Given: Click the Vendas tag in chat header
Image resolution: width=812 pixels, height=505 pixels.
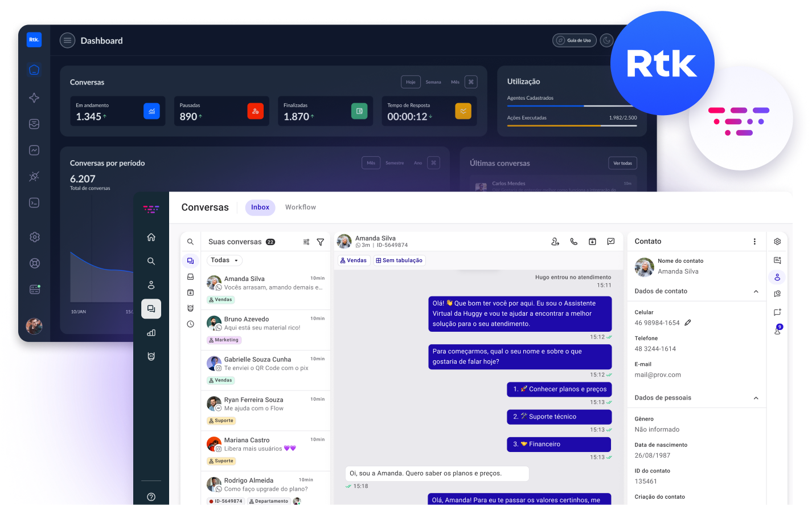Looking at the screenshot, I should 353,260.
